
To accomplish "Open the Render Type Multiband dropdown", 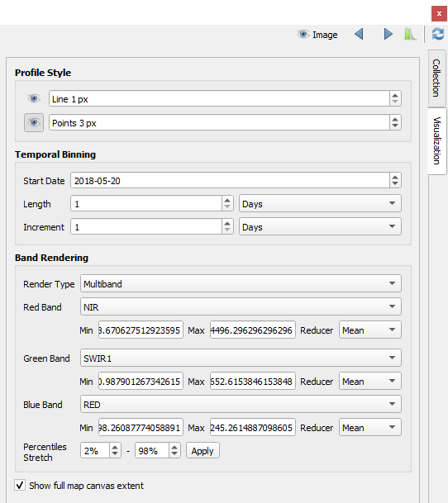I will [x=241, y=283].
